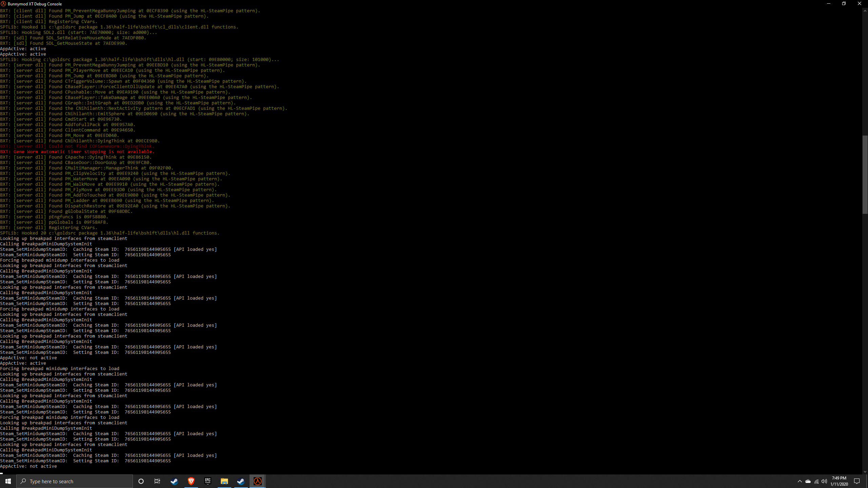Click the Bunnymod XT title bar icon
The image size is (868, 488).
point(3,4)
